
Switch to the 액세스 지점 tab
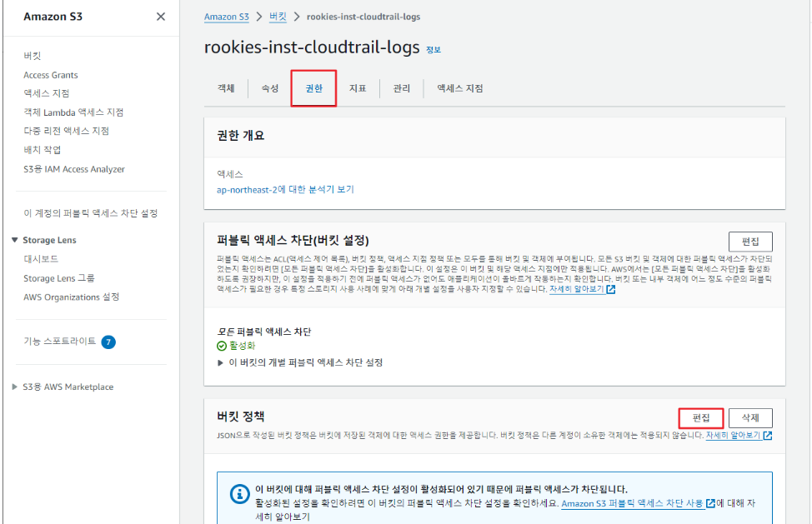pos(460,88)
